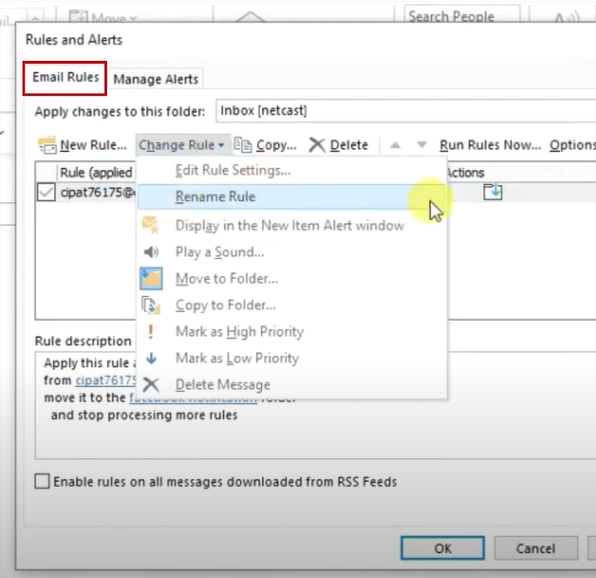Click the New Rule button
The height and width of the screenshot is (578, 596).
click(83, 145)
